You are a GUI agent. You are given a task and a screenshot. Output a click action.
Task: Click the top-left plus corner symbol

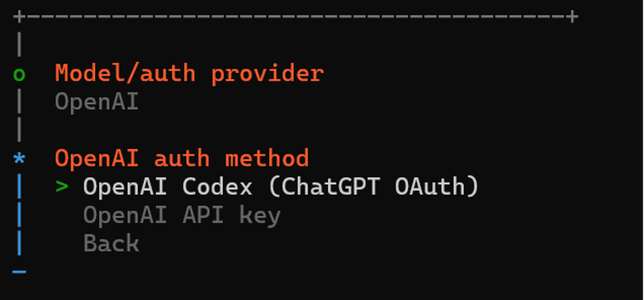pos(19,17)
